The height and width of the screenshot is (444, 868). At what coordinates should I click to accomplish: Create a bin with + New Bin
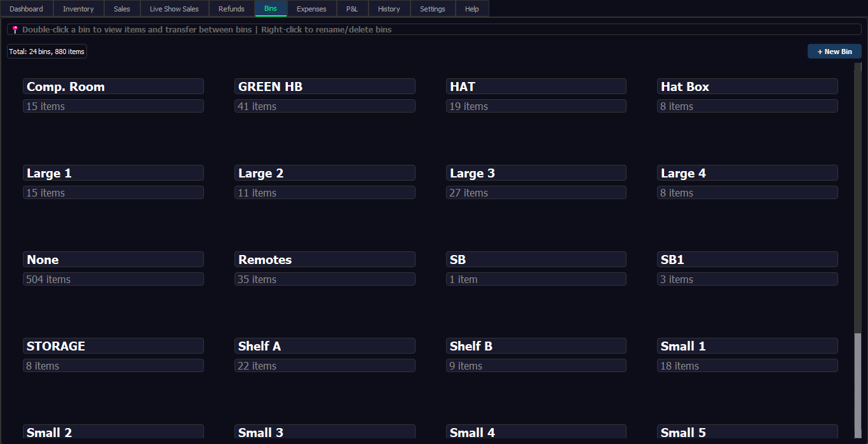click(x=834, y=52)
